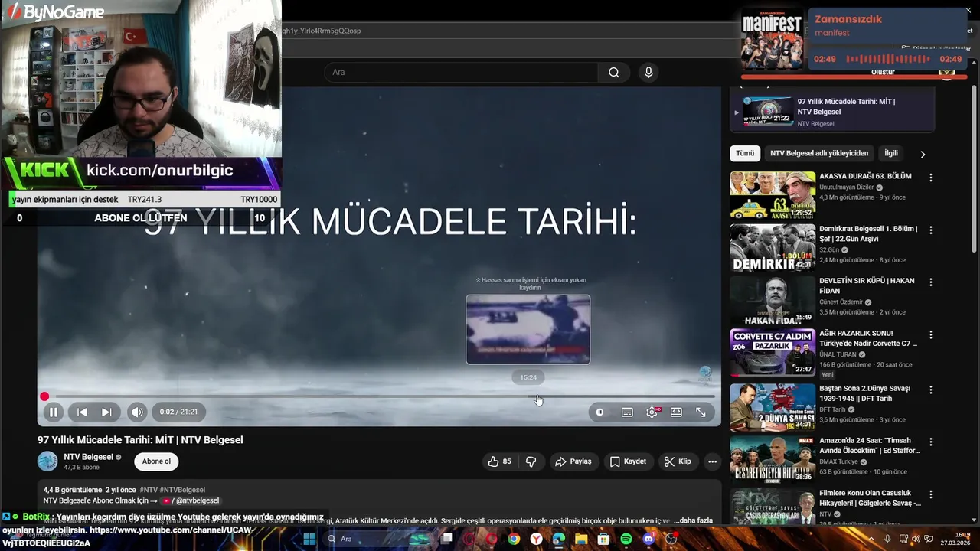Switch to theater mode view
The image size is (980, 551).
point(676,412)
